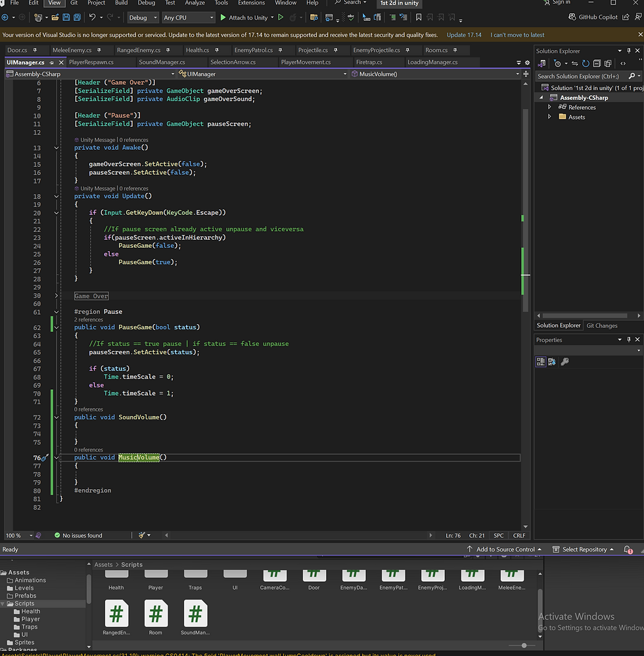This screenshot has height=656, width=644.
Task: Open the Extensions menu
Action: [x=251, y=3]
